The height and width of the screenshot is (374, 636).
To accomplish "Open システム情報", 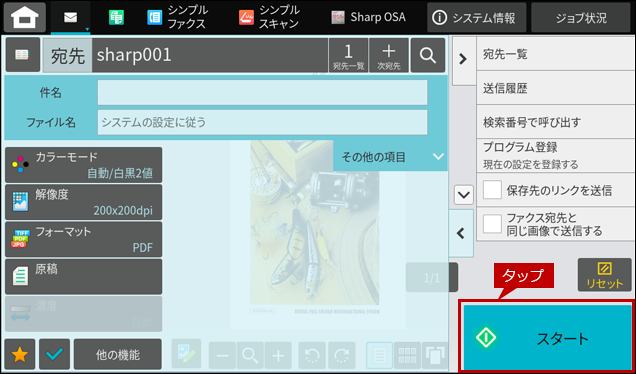I will (477, 17).
